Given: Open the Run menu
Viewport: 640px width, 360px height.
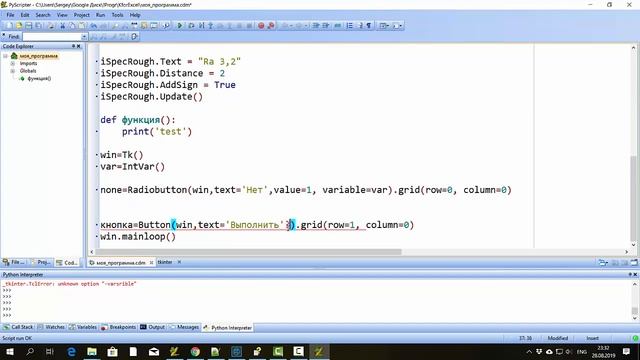Looking at the screenshot, I should coord(100,15).
